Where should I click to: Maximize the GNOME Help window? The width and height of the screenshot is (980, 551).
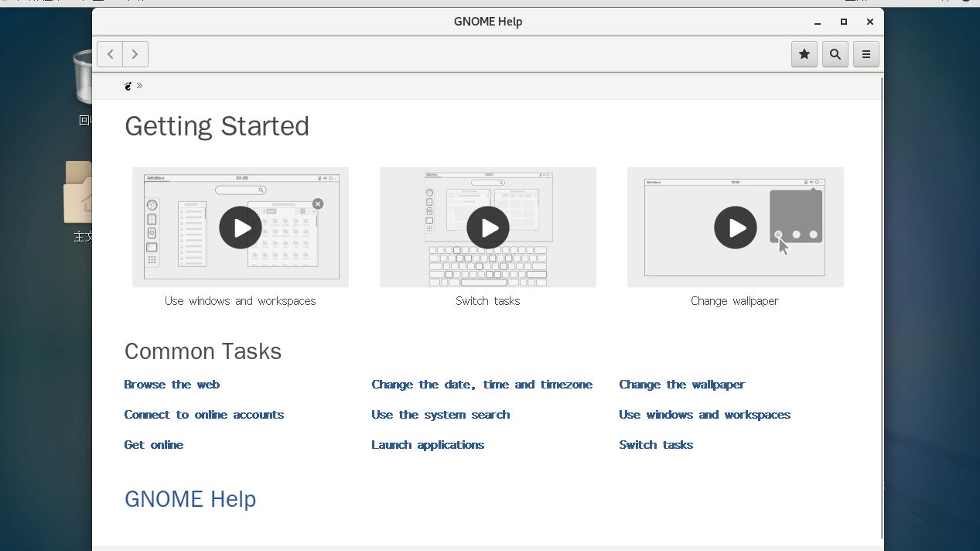(x=844, y=22)
